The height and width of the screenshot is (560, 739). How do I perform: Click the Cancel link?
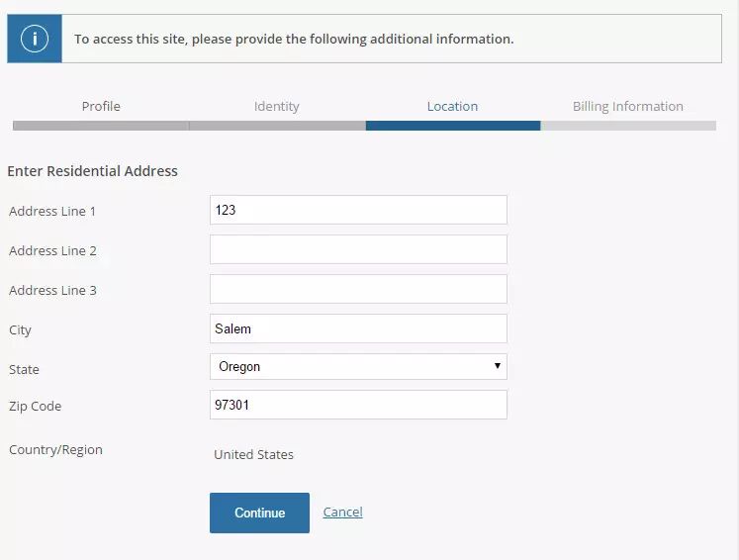point(342,512)
